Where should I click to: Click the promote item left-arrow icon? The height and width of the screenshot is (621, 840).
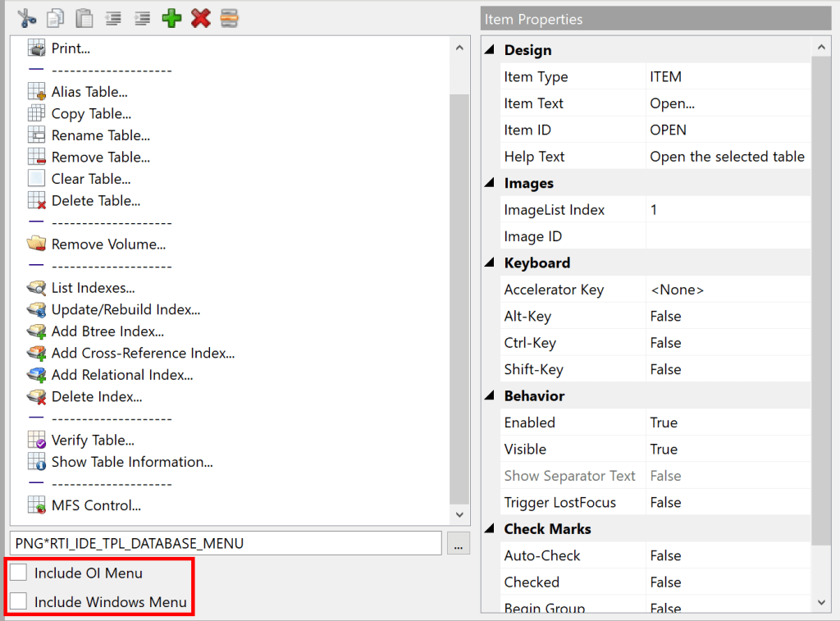[112, 17]
